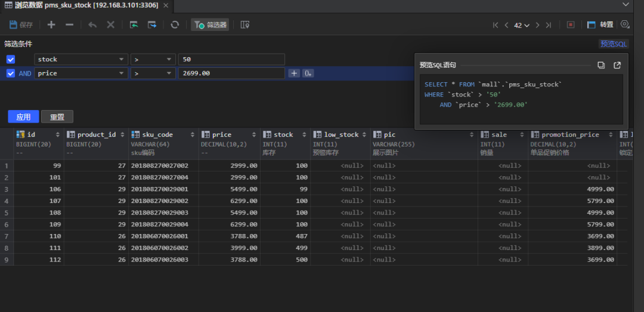Click the refresh data icon

coord(175,25)
